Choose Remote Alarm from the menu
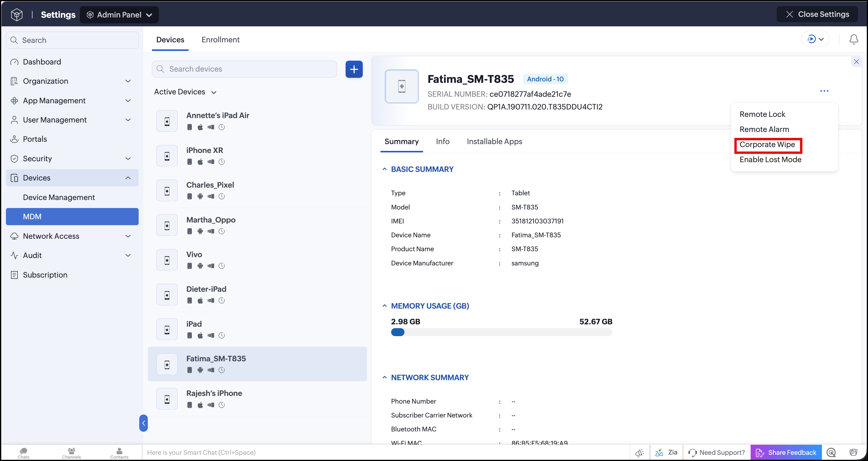868x461 pixels. click(764, 130)
